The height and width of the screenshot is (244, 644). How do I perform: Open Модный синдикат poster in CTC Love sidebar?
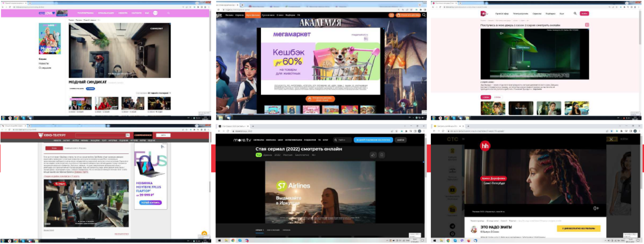50,39
